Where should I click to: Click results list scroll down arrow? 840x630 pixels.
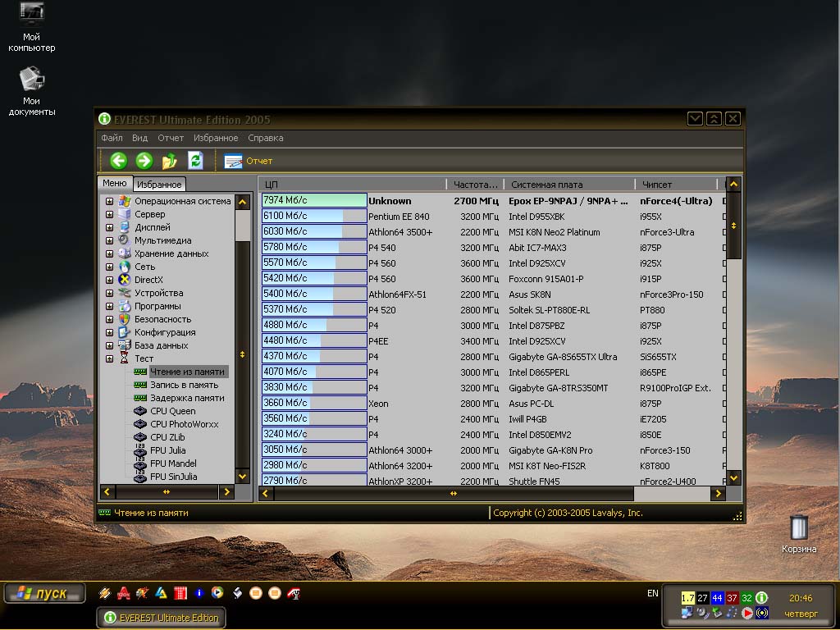pyautogui.click(x=733, y=477)
